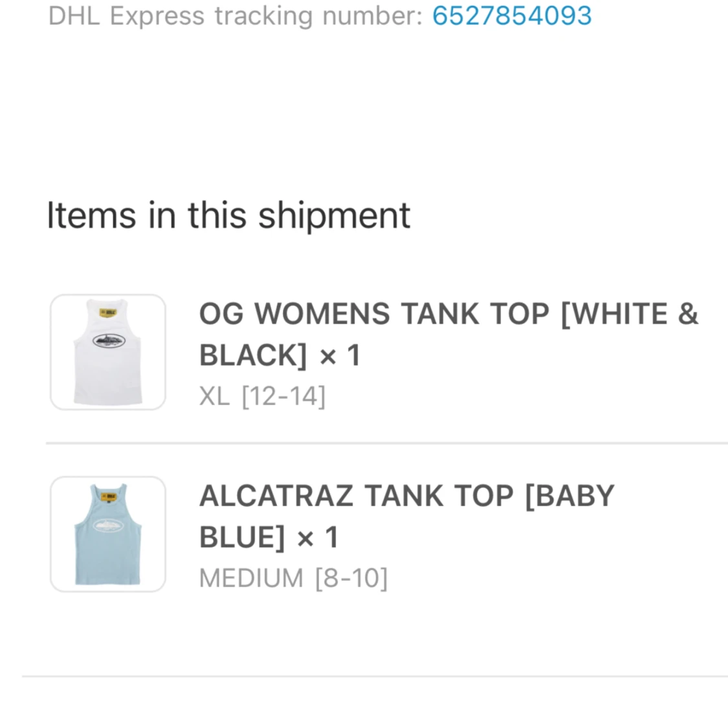Click the divider between the two items

pyautogui.click(x=386, y=443)
